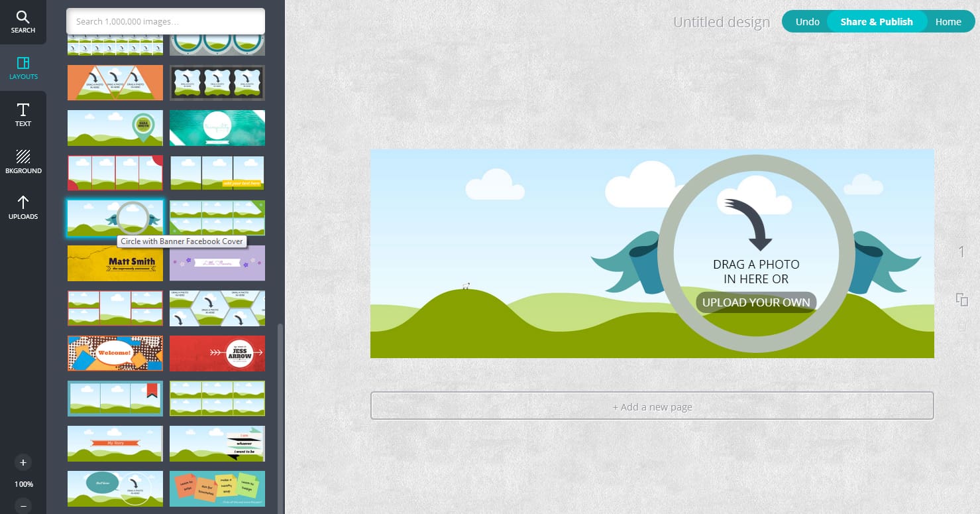Click the Undo button
The width and height of the screenshot is (980, 514).
click(807, 22)
